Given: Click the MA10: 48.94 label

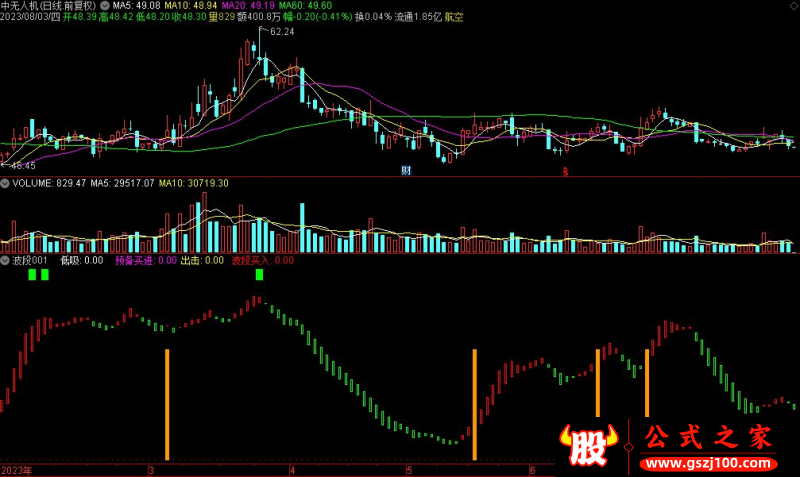Looking at the screenshot, I should pyautogui.click(x=191, y=6).
